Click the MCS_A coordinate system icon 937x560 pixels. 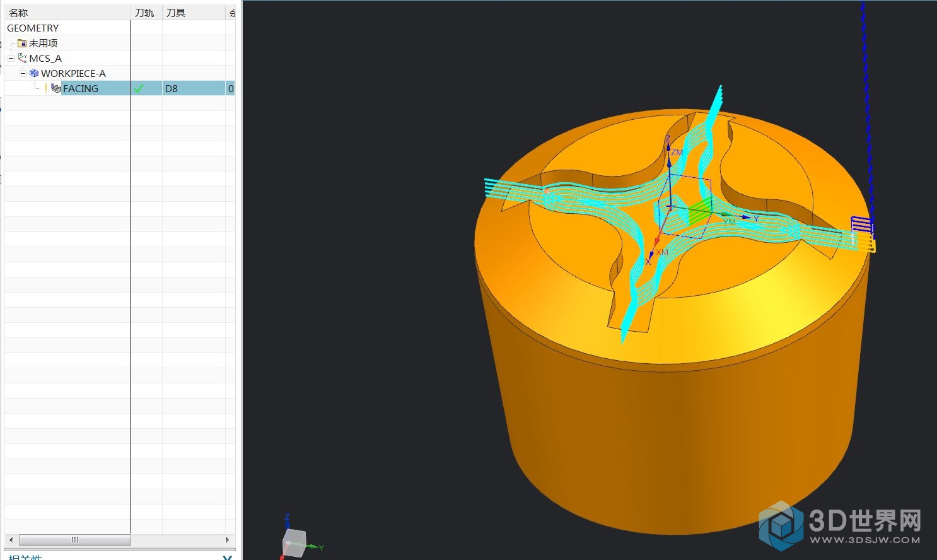coord(23,58)
